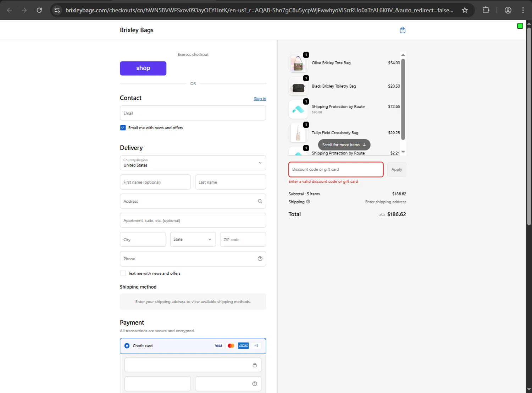Click the phone field help icon

[260, 259]
